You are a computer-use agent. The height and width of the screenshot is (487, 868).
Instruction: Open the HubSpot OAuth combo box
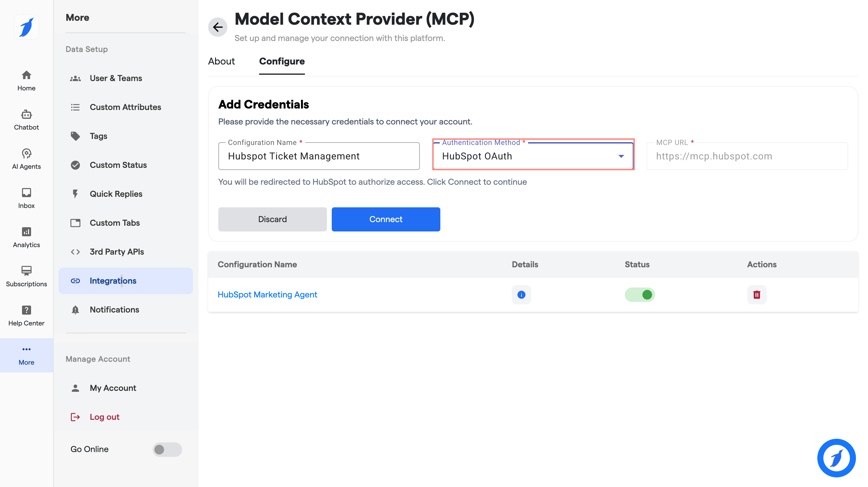pos(533,156)
